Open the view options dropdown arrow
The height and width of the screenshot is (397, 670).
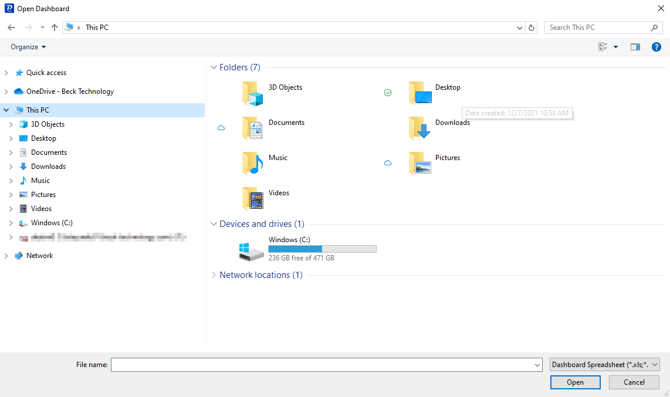click(x=616, y=47)
